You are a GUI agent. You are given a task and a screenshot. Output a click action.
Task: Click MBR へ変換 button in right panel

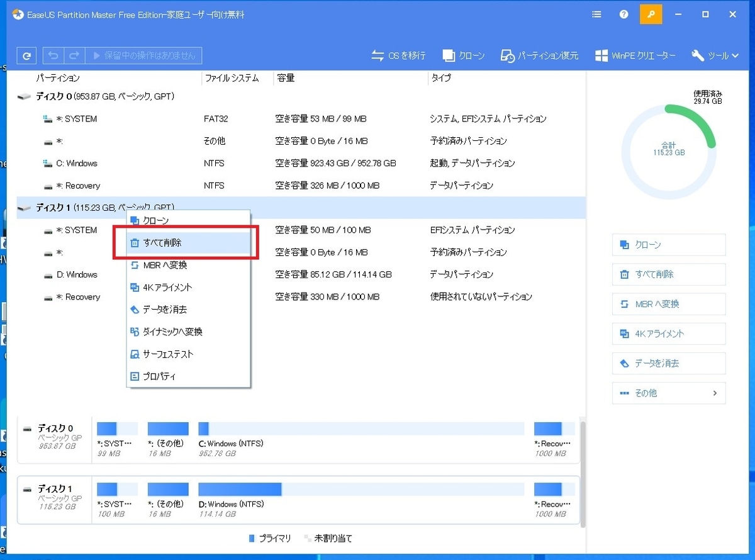click(x=669, y=304)
